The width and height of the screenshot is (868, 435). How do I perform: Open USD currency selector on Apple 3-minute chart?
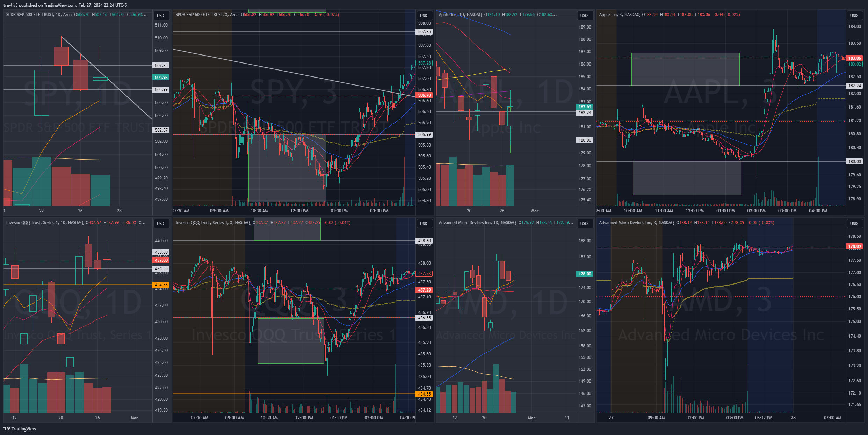point(854,15)
